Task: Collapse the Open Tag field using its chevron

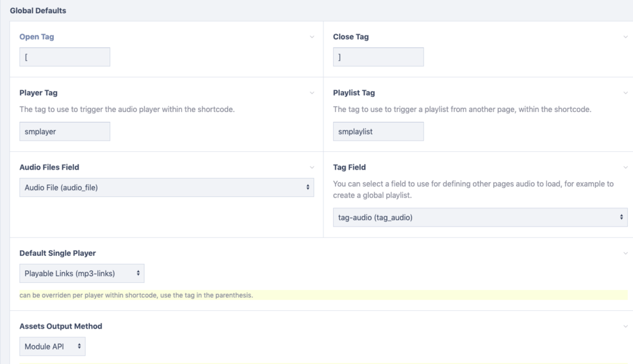Action: pos(311,37)
